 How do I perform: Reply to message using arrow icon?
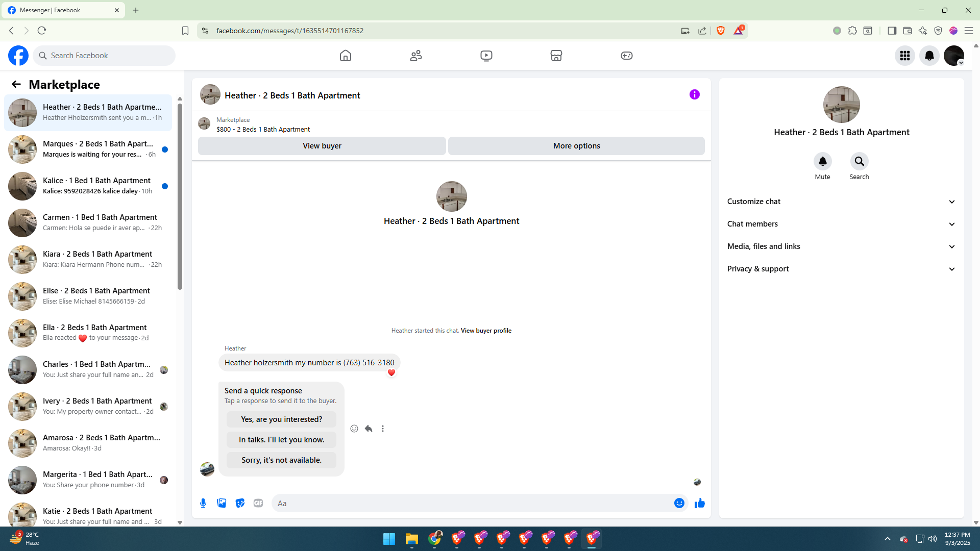(369, 429)
